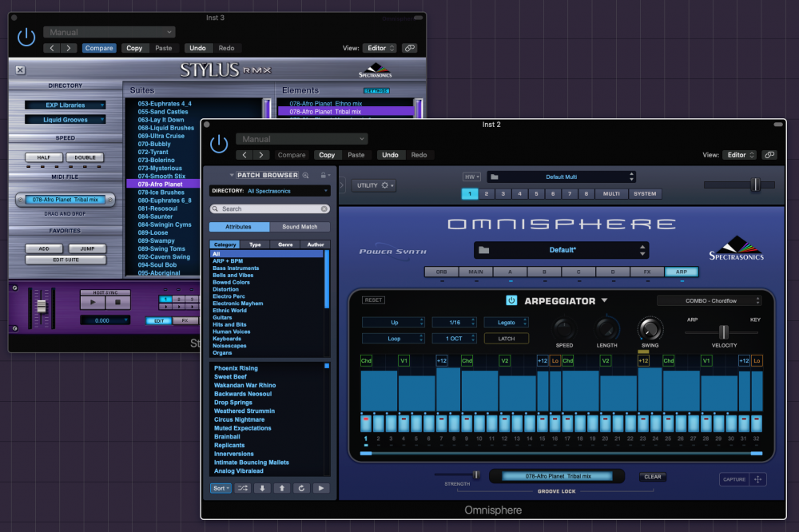This screenshot has width=799, height=532.
Task: Shuffle patches in the browser footer
Action: coord(243,488)
